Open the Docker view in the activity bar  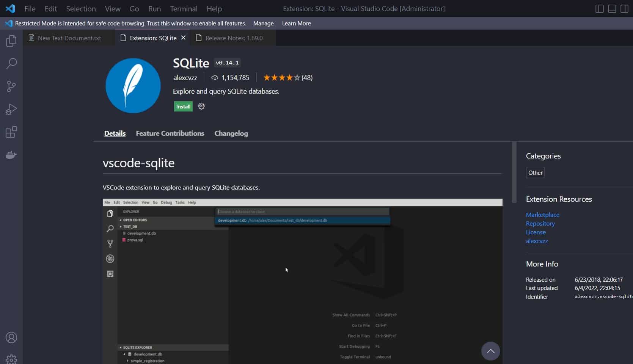11,155
